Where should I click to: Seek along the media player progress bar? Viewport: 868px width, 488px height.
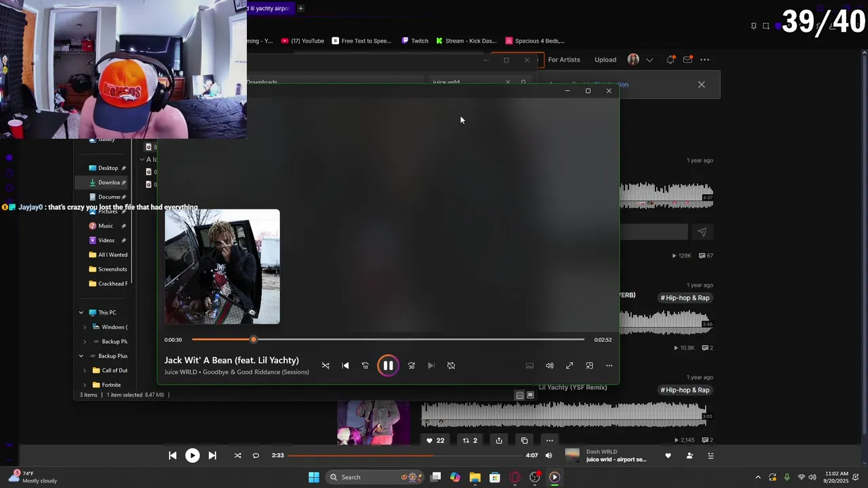coord(388,339)
